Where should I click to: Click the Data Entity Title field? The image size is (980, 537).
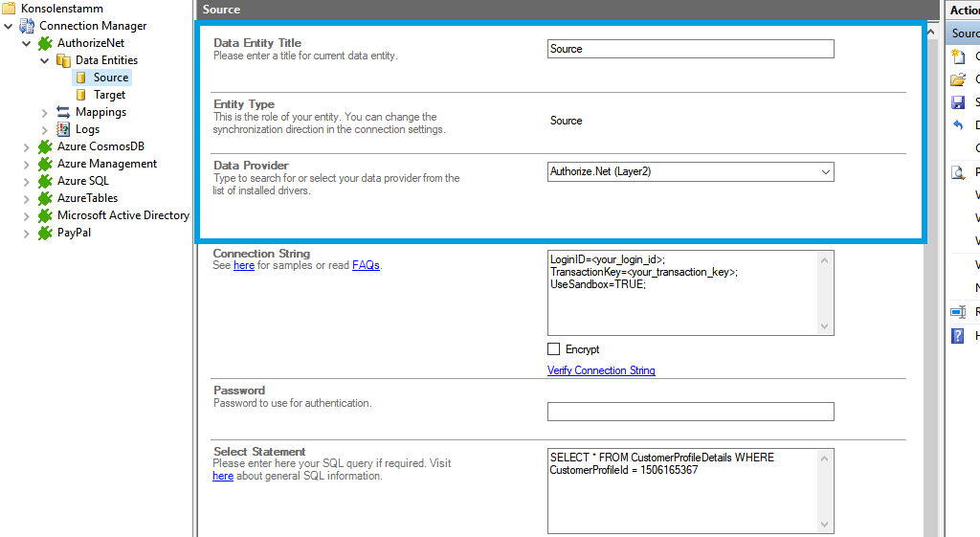click(x=690, y=49)
